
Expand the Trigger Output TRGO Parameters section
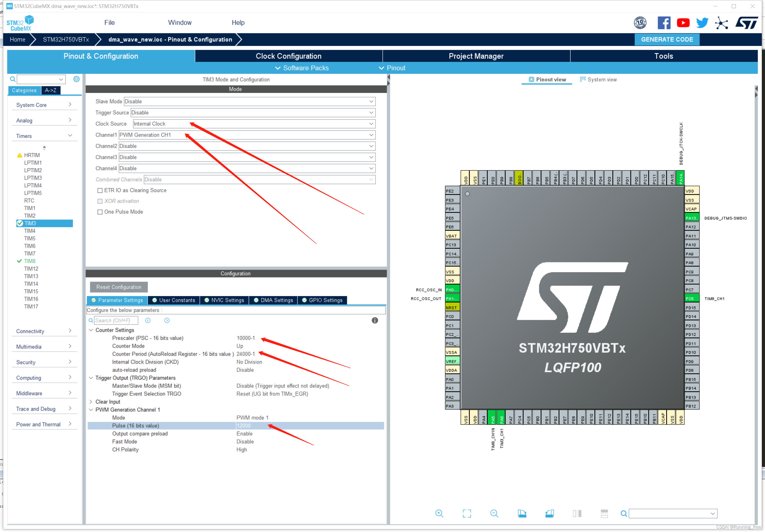[x=95, y=378]
